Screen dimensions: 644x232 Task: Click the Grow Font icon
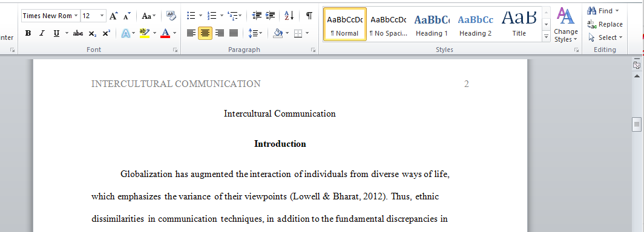coord(113,16)
